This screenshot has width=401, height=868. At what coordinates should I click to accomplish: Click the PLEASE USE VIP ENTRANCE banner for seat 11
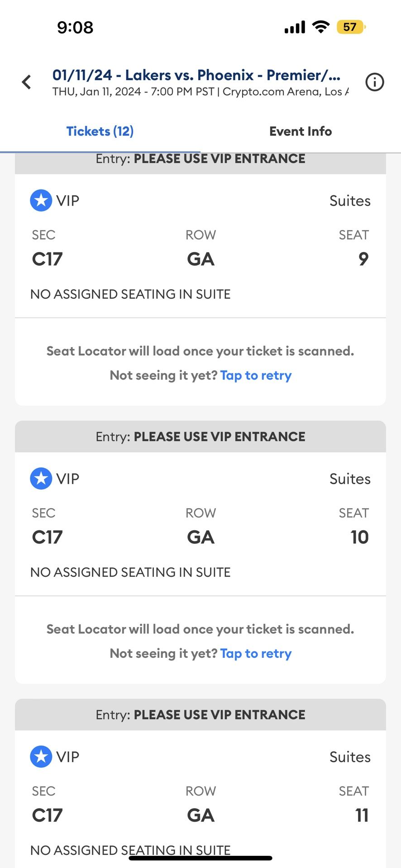(200, 715)
